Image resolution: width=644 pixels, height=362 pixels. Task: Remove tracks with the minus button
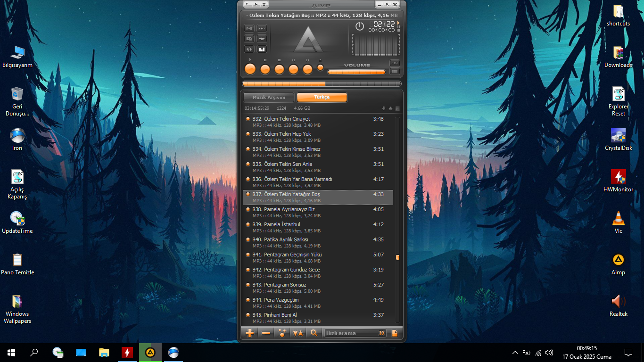(x=266, y=333)
